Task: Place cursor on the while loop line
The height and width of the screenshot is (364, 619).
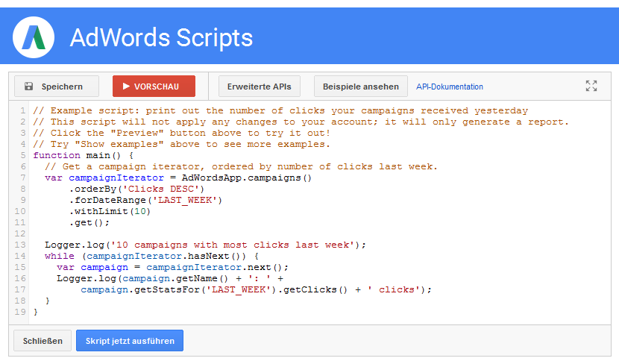Action: point(149,256)
